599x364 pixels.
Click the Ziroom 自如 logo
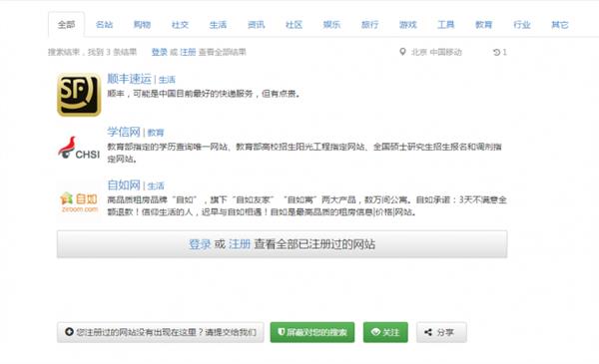[79, 201]
